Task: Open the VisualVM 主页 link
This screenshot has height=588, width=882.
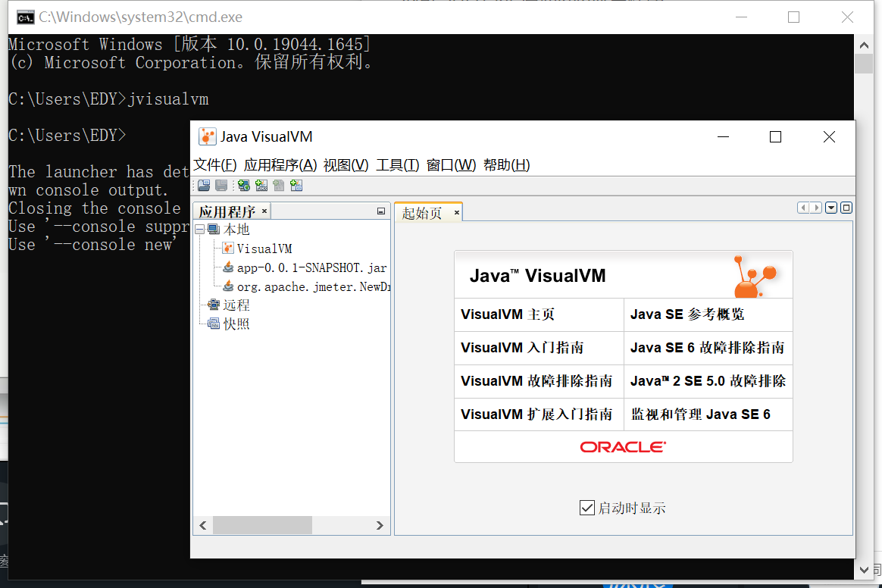Action: (508, 314)
